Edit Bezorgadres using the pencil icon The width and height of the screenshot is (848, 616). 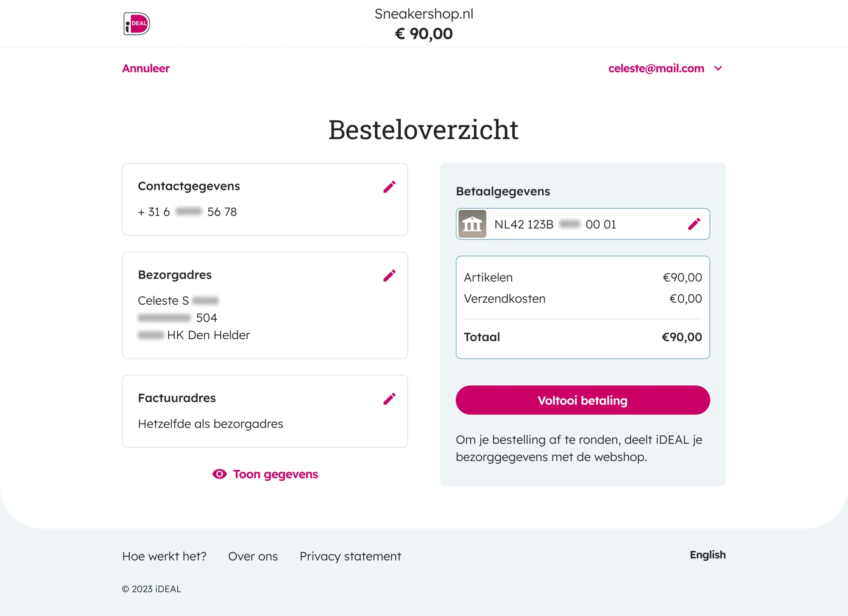(x=389, y=276)
